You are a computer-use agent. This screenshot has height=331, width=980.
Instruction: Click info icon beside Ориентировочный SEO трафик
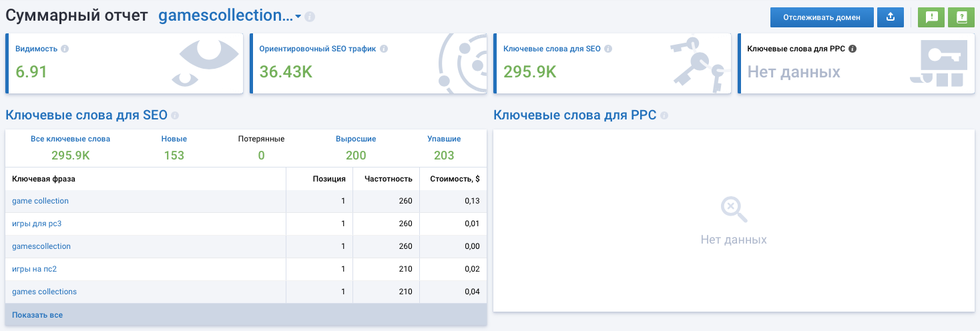tap(384, 49)
